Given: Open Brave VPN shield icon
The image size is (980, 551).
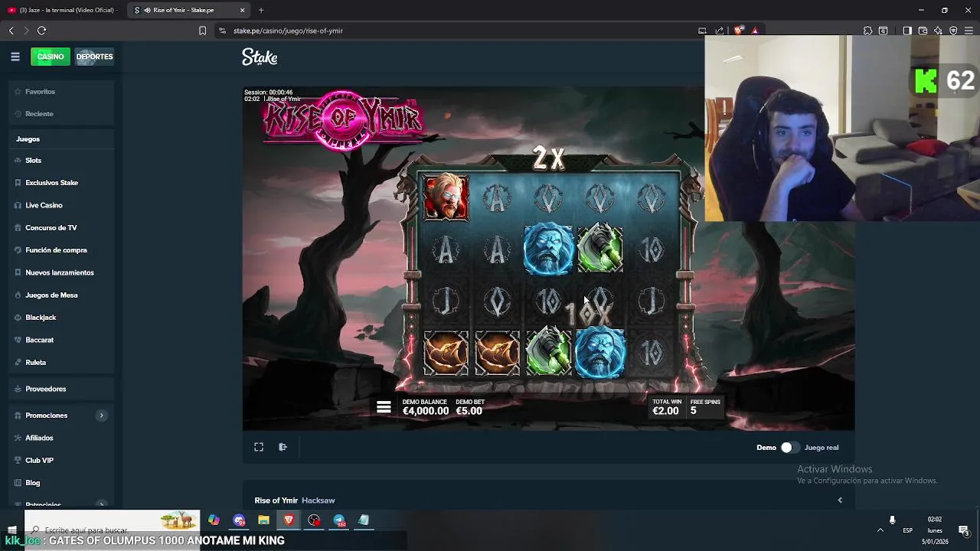Looking at the screenshot, I should click(953, 31).
